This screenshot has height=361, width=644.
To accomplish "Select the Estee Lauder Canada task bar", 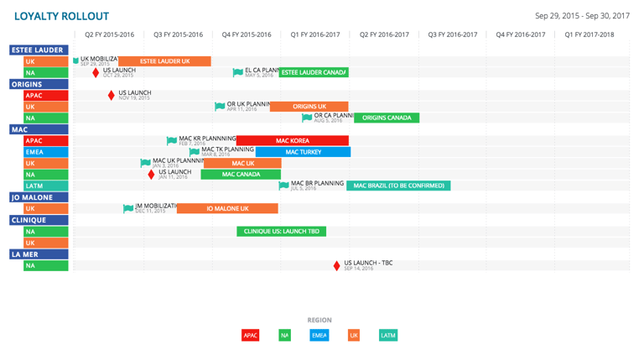I will pyautogui.click(x=314, y=72).
